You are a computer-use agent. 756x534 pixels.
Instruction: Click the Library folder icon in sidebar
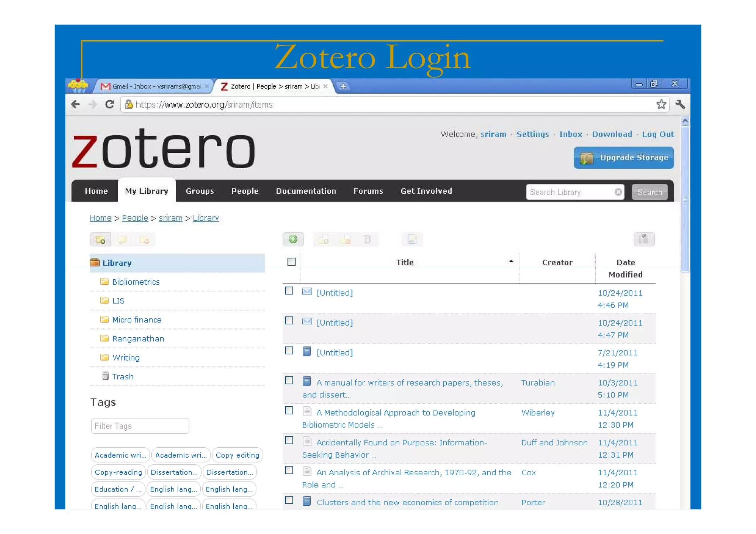pos(95,262)
